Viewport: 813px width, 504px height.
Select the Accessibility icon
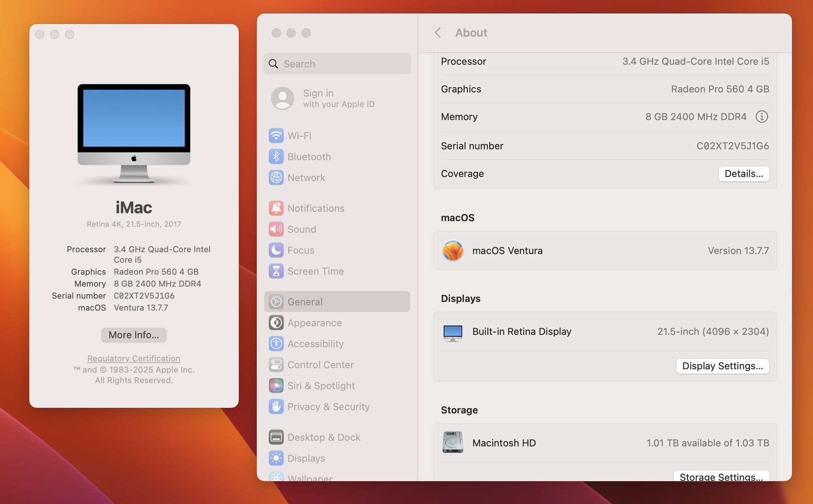click(x=276, y=344)
